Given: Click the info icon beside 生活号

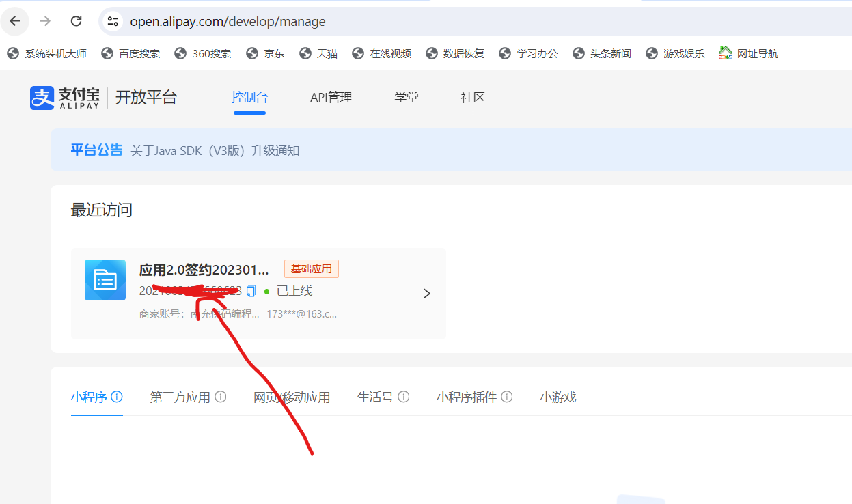Looking at the screenshot, I should pyautogui.click(x=404, y=397).
